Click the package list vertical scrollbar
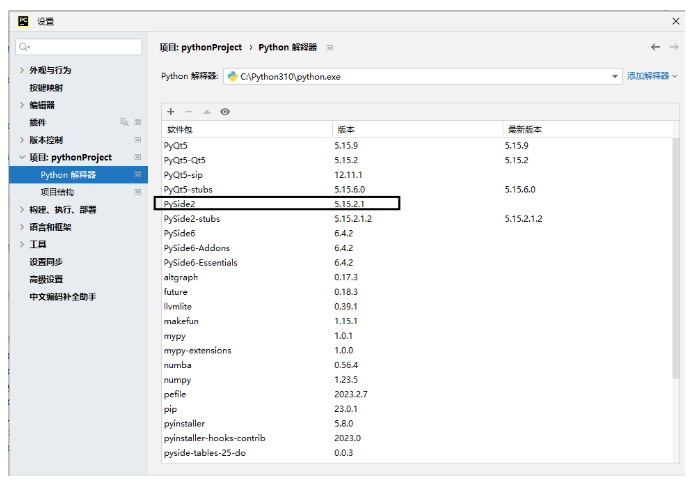 675,258
